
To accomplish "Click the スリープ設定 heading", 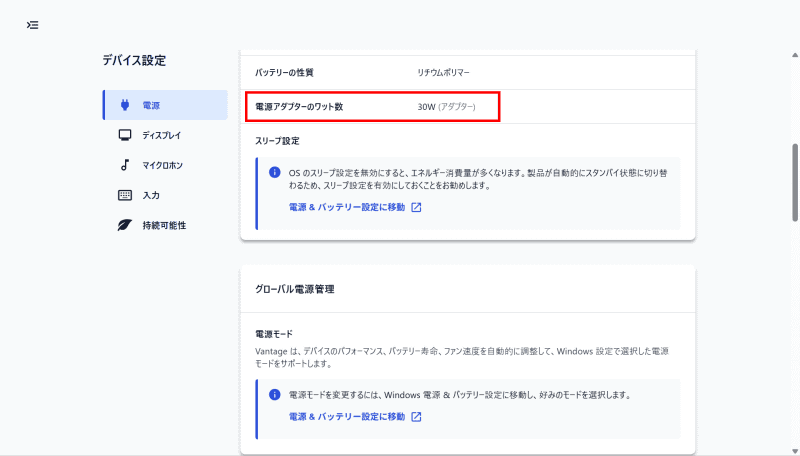I will [278, 141].
